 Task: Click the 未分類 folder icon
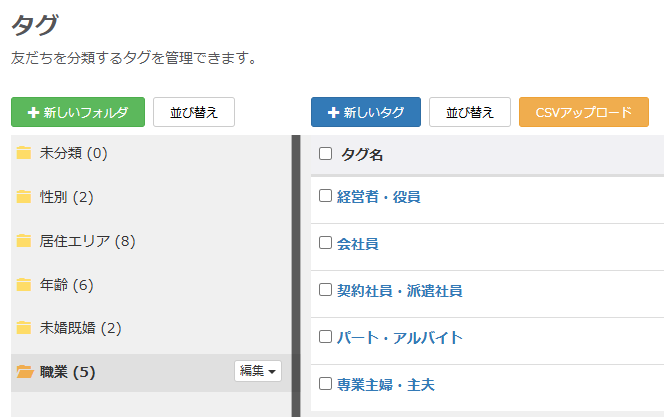coord(24,153)
